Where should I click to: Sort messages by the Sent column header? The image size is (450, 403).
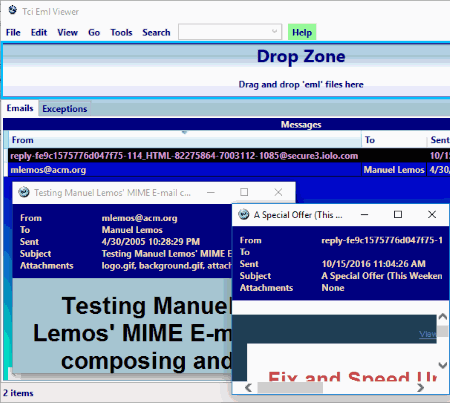[439, 140]
